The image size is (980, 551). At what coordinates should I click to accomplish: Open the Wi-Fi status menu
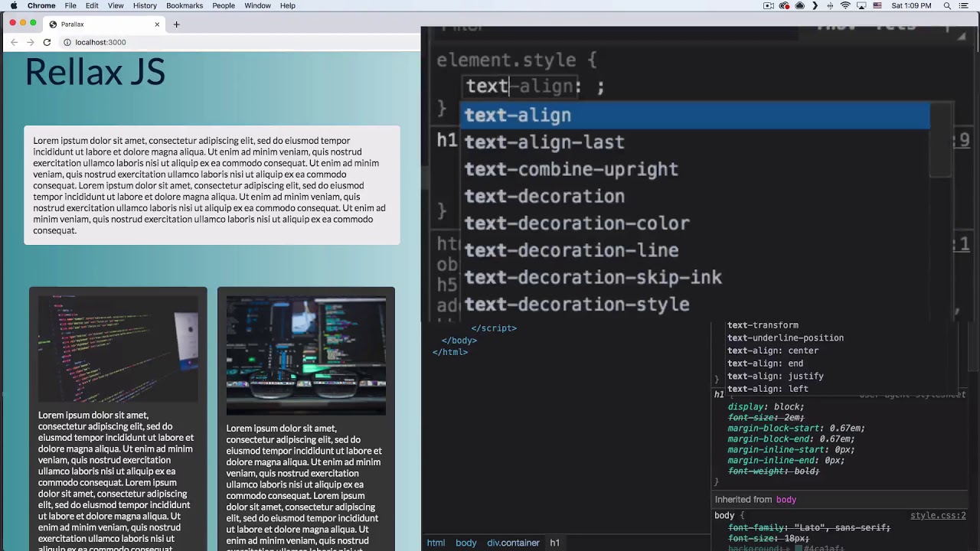coord(845,5)
